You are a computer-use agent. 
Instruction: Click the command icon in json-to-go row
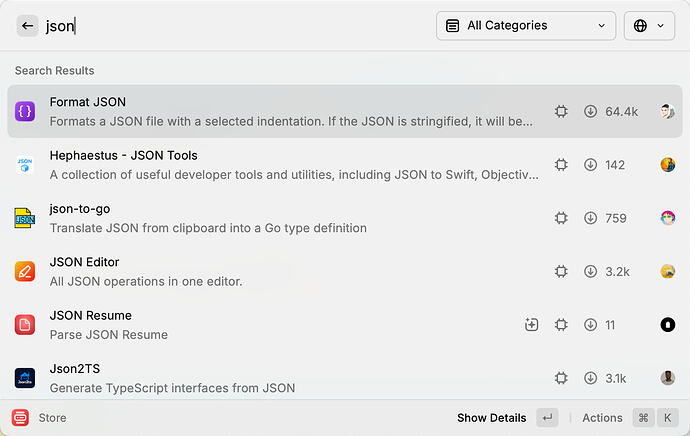[561, 218]
